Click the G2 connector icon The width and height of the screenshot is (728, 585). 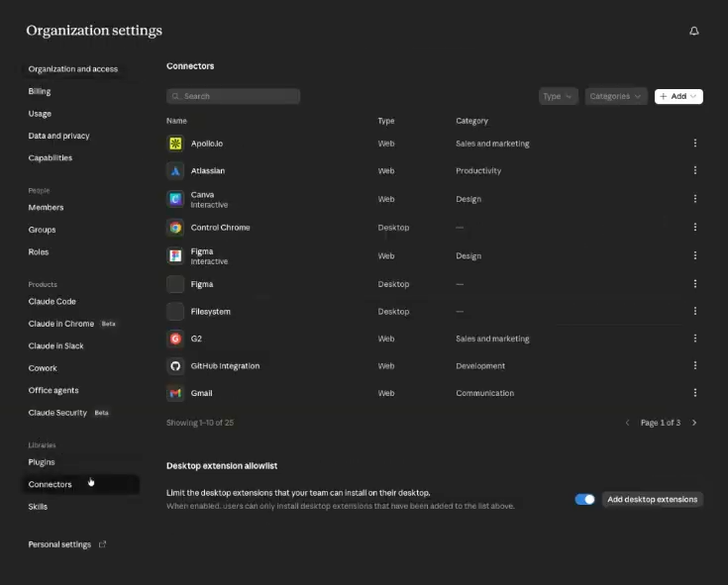[175, 339]
